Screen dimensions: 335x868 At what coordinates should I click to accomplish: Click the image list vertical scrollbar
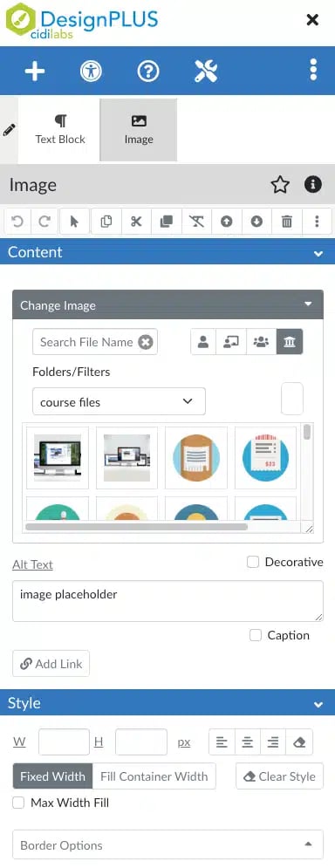307,433
